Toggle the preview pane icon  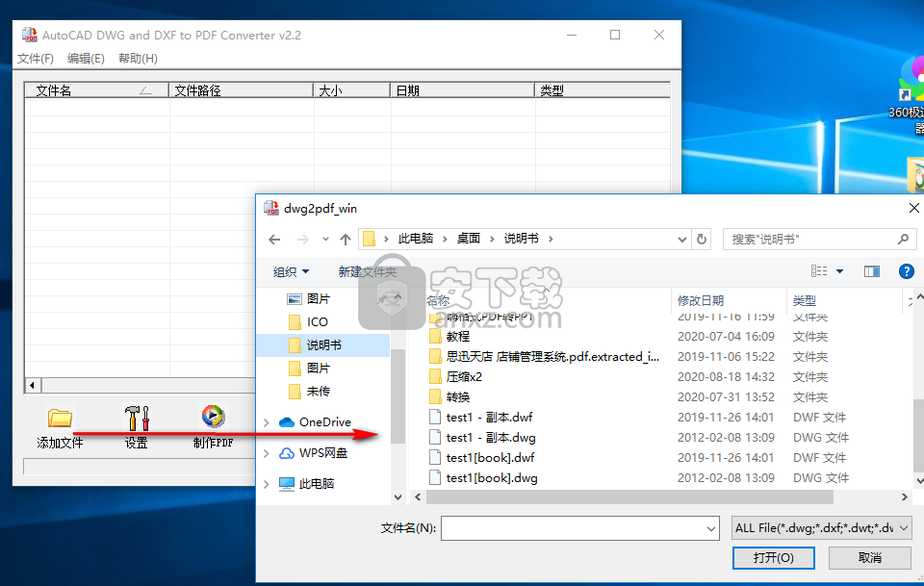[x=872, y=271]
